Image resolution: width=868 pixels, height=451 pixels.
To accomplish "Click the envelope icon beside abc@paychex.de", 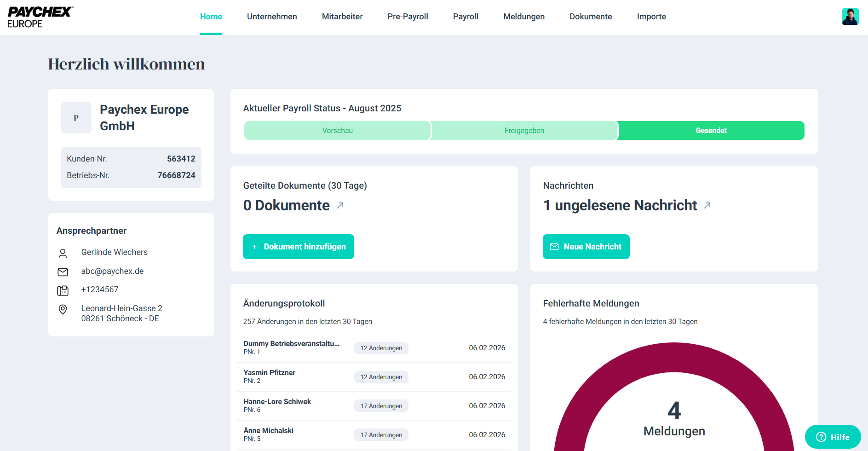I will [63, 272].
